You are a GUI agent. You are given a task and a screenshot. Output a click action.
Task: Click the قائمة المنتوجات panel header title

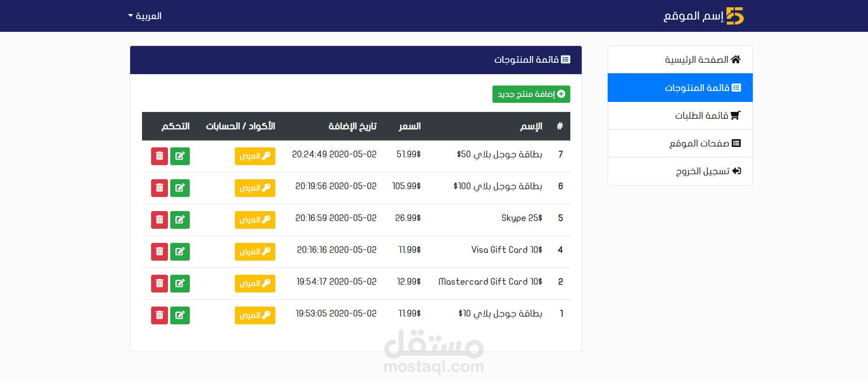pos(527,60)
